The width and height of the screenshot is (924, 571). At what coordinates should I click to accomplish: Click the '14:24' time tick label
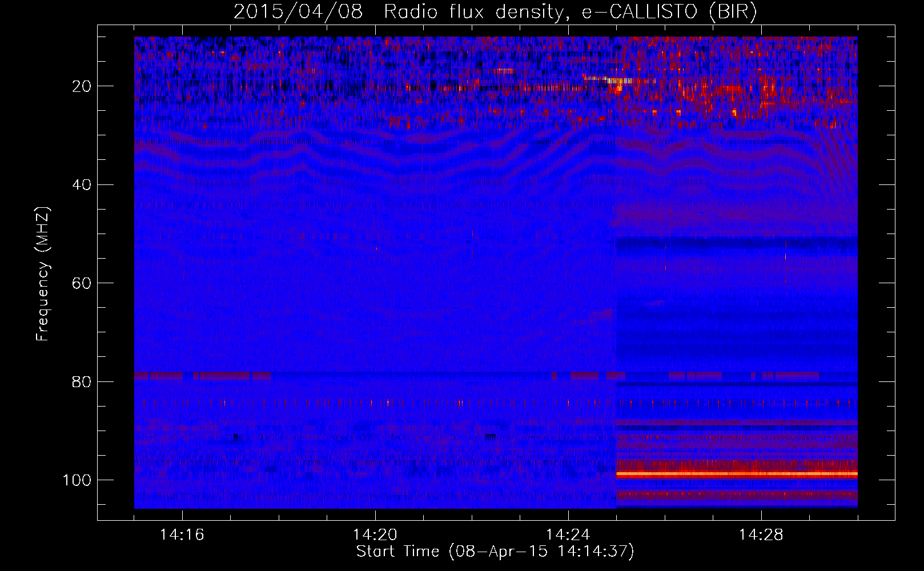coord(568,535)
